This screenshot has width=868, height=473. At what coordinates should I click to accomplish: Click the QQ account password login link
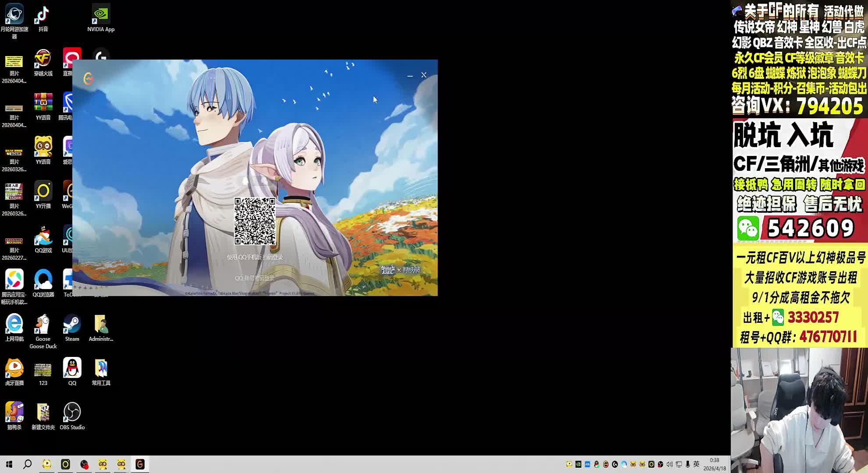click(254, 278)
